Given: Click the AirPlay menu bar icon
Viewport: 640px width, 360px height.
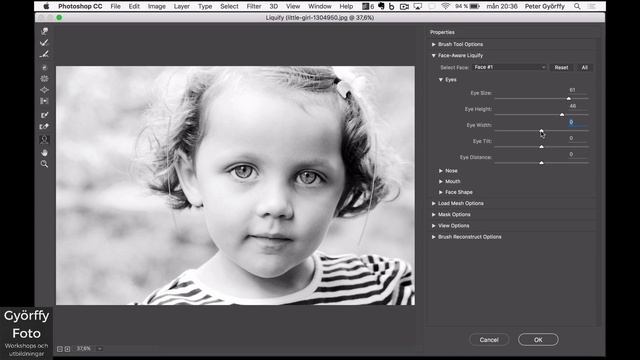Looking at the screenshot, I should pos(418,6).
